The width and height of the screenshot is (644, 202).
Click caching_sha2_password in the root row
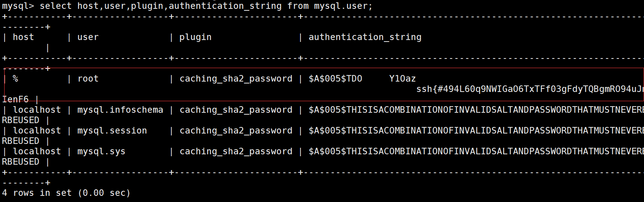pos(236,79)
